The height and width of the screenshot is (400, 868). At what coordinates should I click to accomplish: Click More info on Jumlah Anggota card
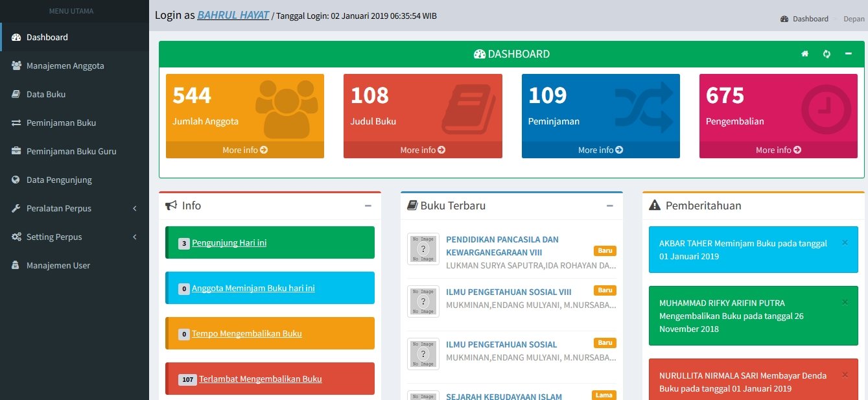coord(244,150)
